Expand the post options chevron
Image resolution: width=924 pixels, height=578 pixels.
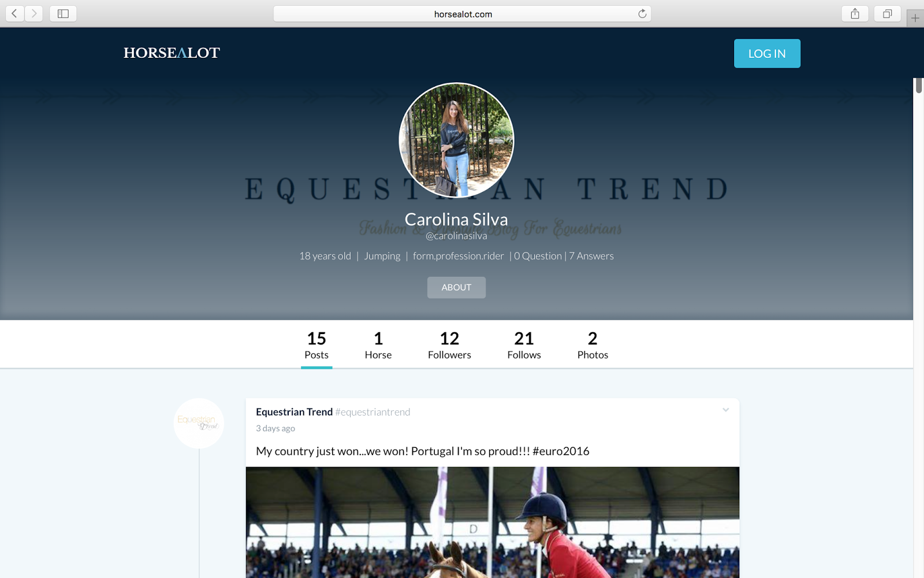pyautogui.click(x=726, y=410)
